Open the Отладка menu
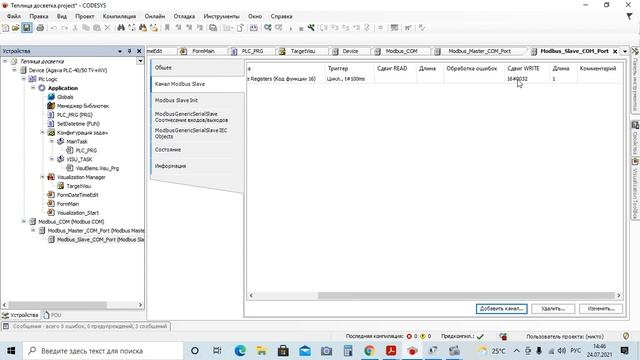 [184, 16]
